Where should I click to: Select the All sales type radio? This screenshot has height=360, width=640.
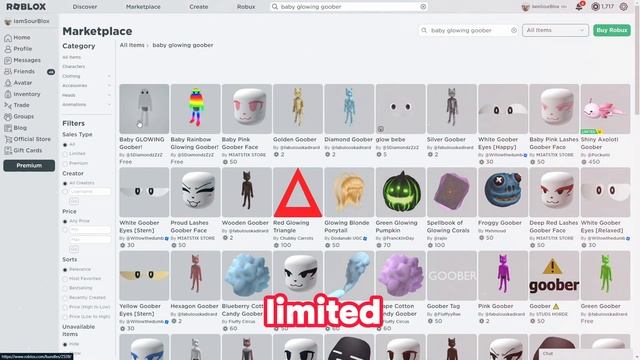tap(65, 145)
